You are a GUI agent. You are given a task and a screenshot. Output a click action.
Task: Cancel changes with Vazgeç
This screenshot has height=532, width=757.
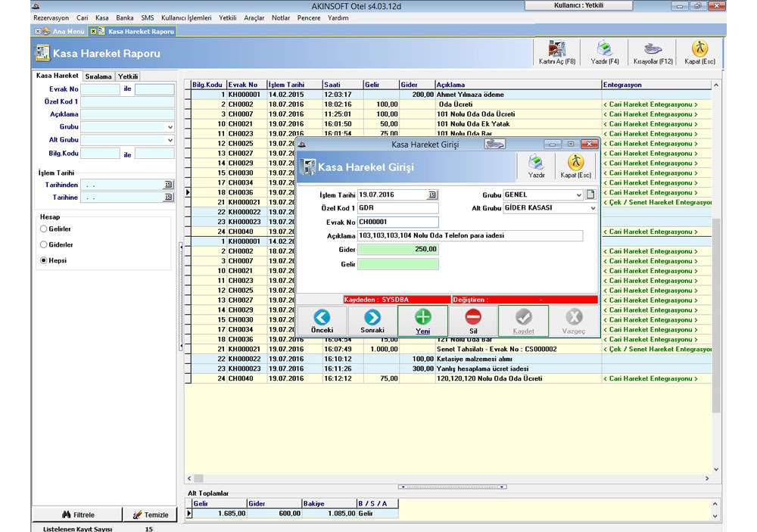point(574,321)
